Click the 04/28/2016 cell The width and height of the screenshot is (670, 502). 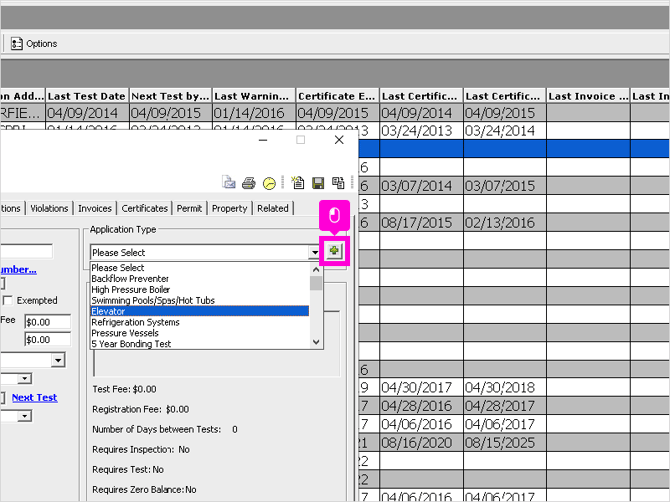(x=421, y=406)
